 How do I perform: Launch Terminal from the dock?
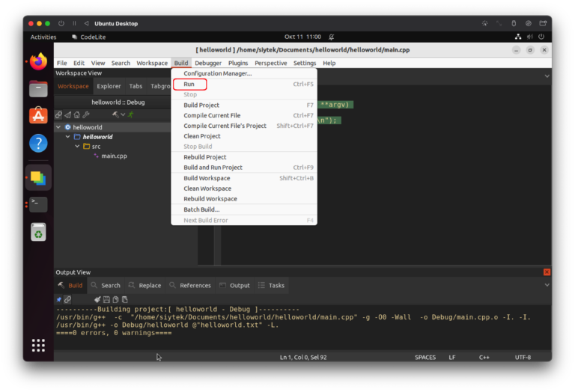click(x=38, y=203)
